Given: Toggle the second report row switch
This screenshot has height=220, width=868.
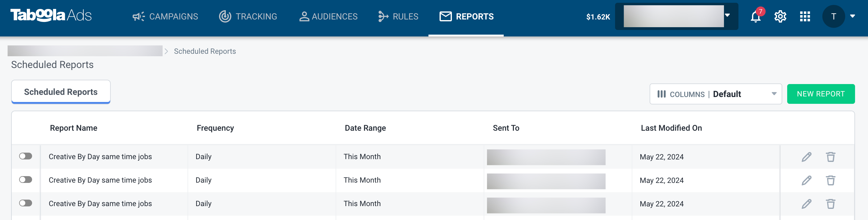Looking at the screenshot, I should [x=26, y=180].
